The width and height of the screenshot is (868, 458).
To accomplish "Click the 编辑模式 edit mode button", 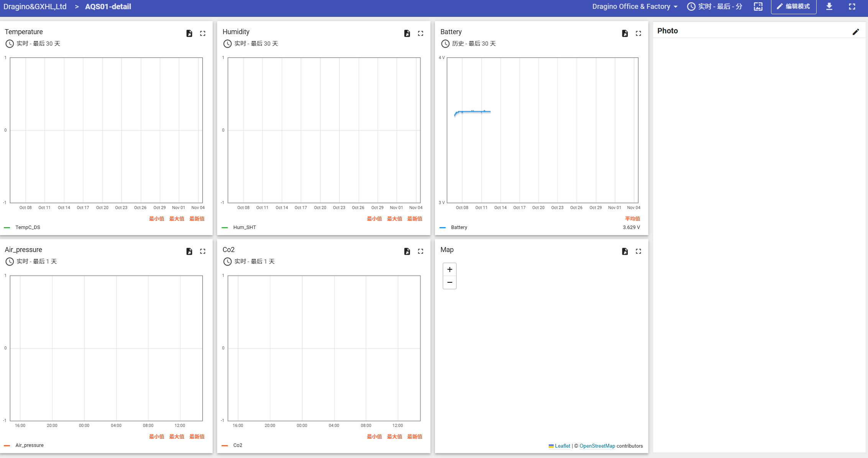I will coord(793,7).
